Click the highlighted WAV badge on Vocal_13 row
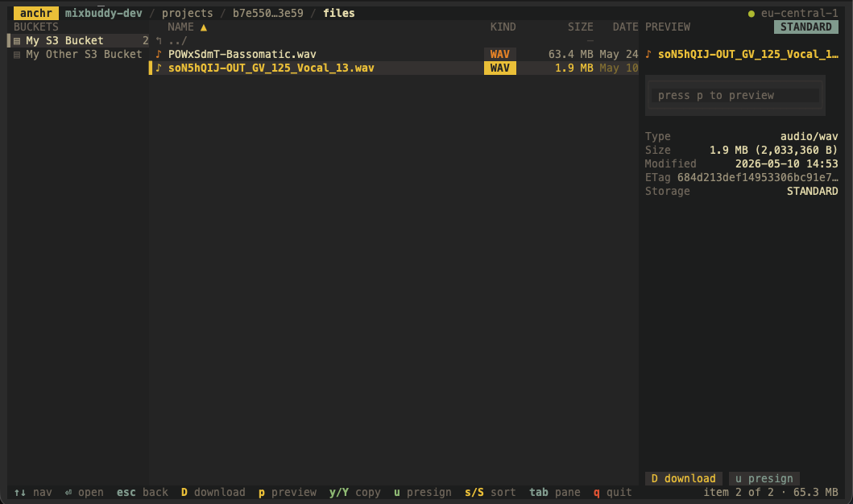Screen dimensions: 853x504 (500, 68)
